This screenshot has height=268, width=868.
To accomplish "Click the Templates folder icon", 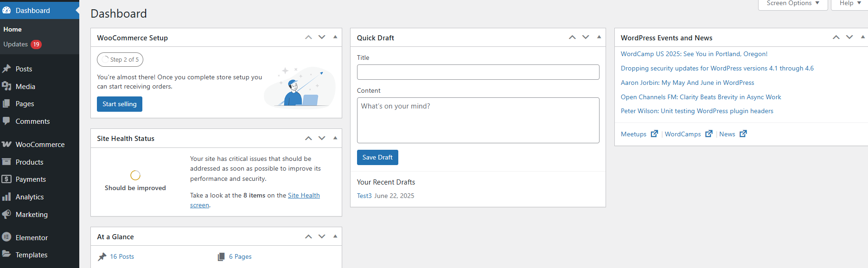I will (6, 254).
